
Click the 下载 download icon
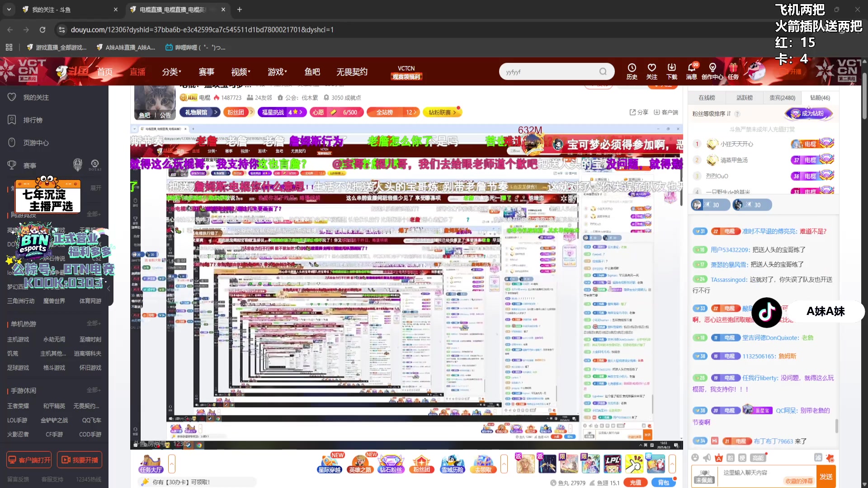point(672,71)
